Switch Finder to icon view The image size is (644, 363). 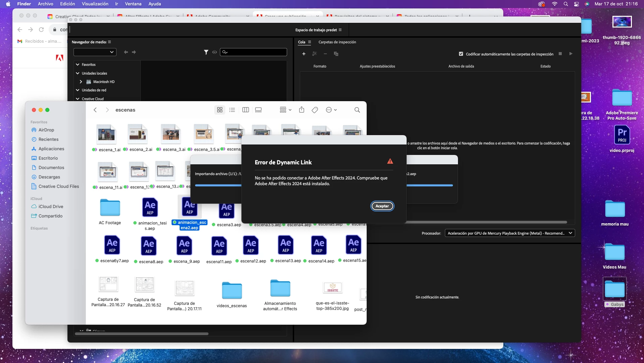point(220,110)
